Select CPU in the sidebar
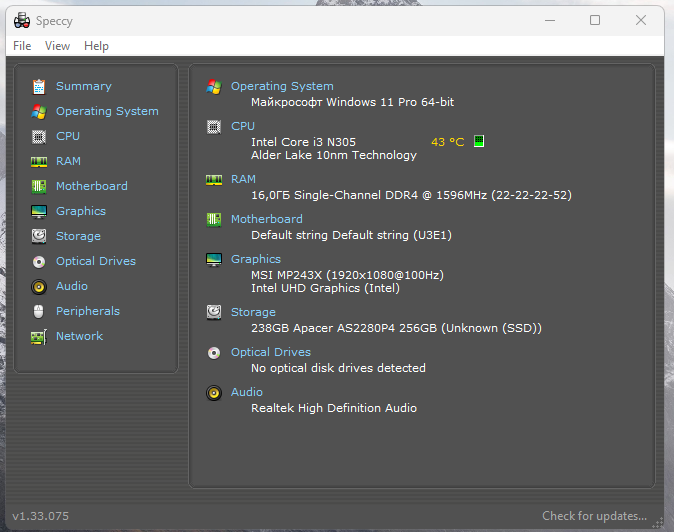 [67, 136]
